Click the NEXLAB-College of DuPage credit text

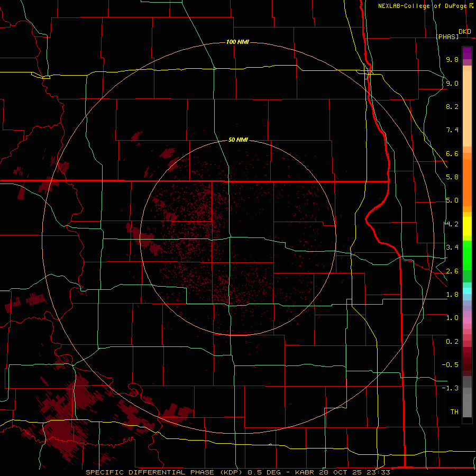pos(423,6)
